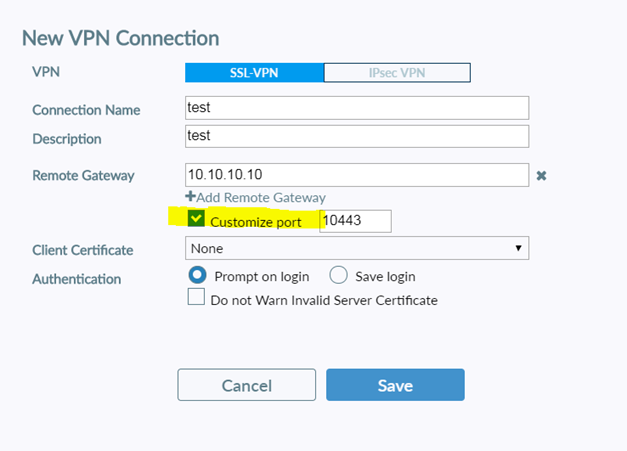Image resolution: width=627 pixels, height=451 pixels.
Task: Switch to the SSL-VPN tab
Action: point(254,72)
